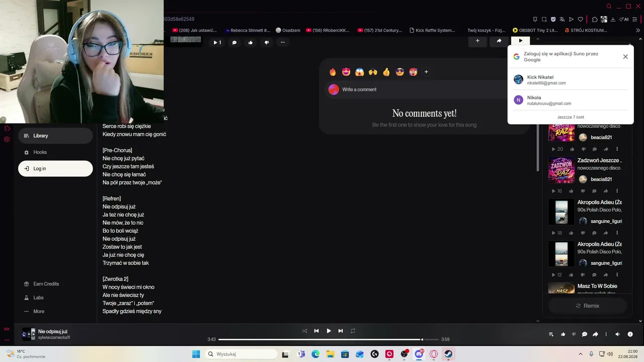Open the Library page

[x=55, y=136]
